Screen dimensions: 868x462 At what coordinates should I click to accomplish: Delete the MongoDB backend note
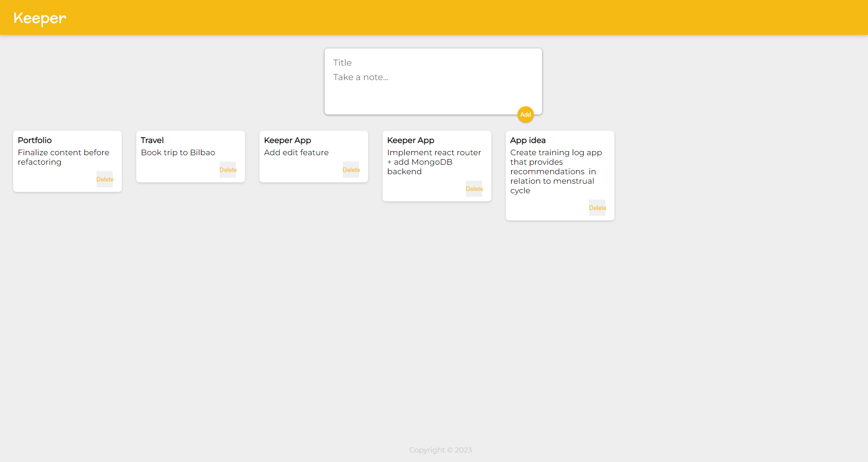pyautogui.click(x=474, y=189)
